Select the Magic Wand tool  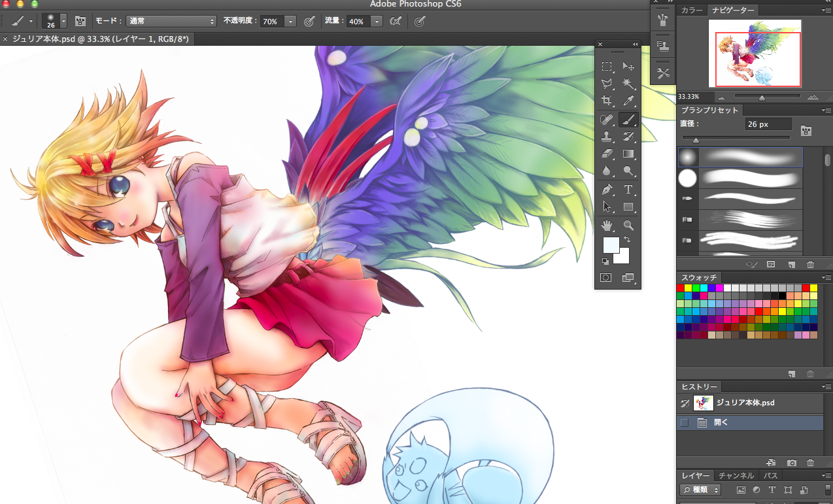click(628, 84)
